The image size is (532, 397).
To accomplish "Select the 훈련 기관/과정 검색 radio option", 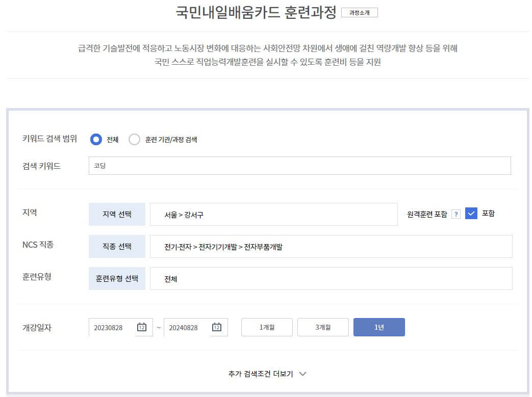I will click(x=135, y=139).
